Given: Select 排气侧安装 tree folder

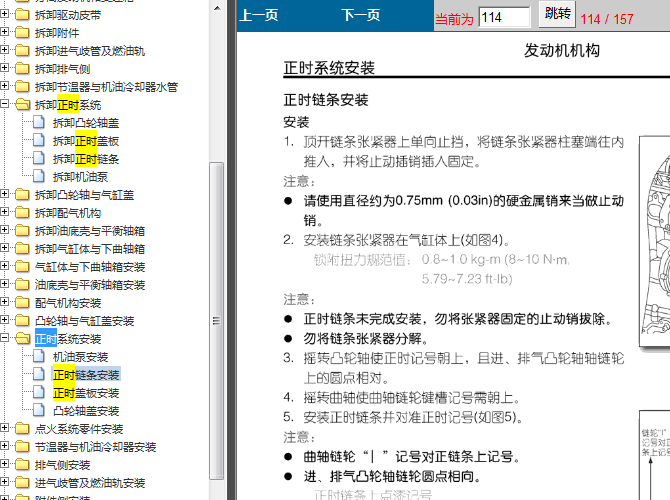Looking at the screenshot, I should click(62, 465).
